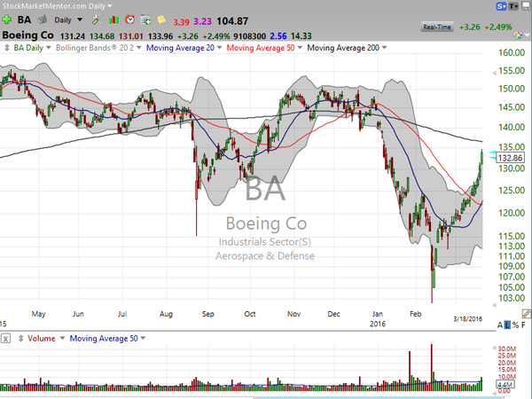Click the Real-Time button
This screenshot has height=399, width=532.
click(437, 27)
